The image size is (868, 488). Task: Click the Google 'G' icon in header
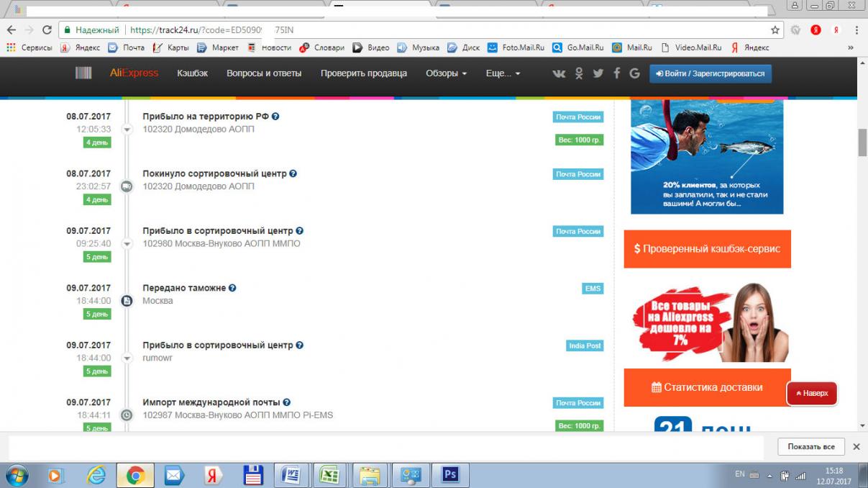point(634,73)
